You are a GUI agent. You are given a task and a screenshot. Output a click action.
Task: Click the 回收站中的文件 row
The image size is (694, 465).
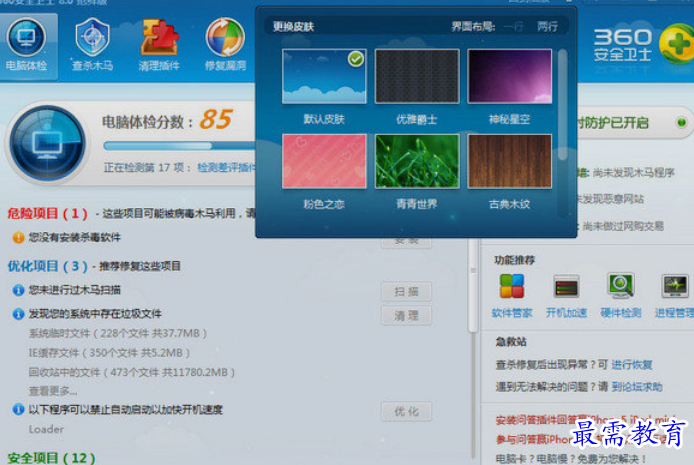(131, 373)
